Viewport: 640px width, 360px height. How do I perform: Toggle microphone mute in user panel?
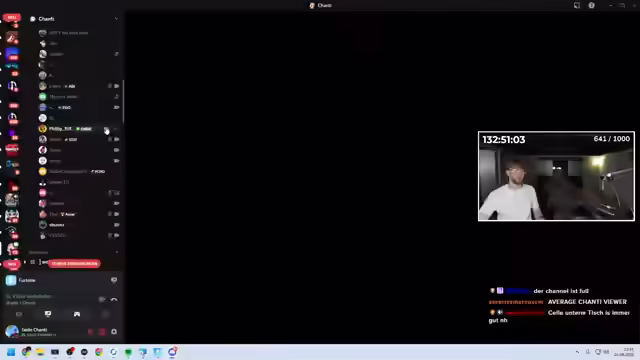click(x=91, y=332)
